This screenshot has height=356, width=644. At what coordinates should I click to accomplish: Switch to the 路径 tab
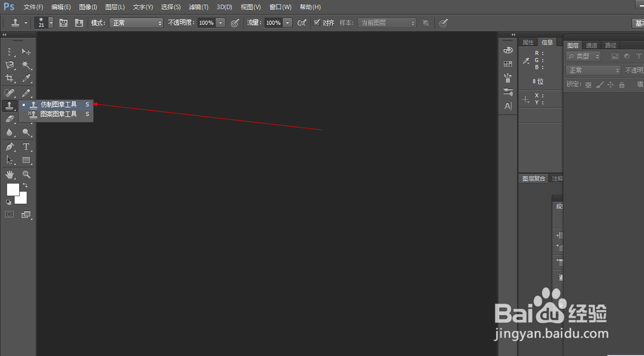coord(611,45)
